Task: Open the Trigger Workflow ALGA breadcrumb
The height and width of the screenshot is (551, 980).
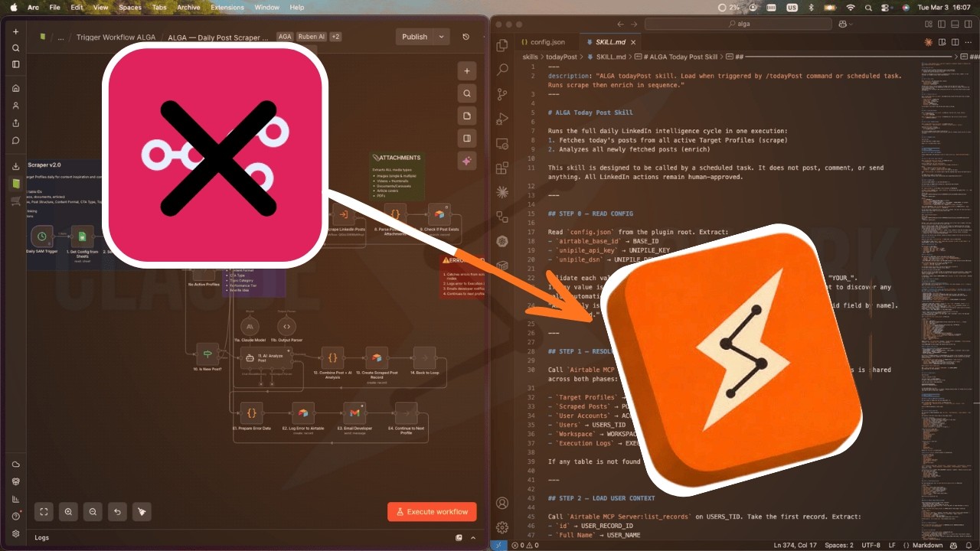Action: (116, 37)
